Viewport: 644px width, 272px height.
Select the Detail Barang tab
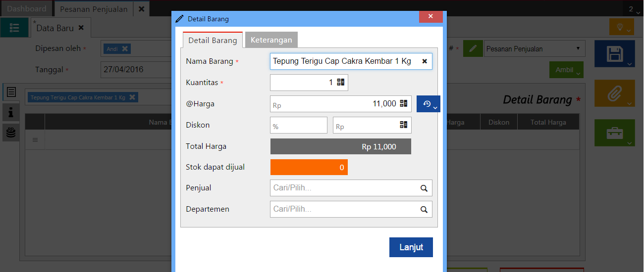click(x=213, y=41)
